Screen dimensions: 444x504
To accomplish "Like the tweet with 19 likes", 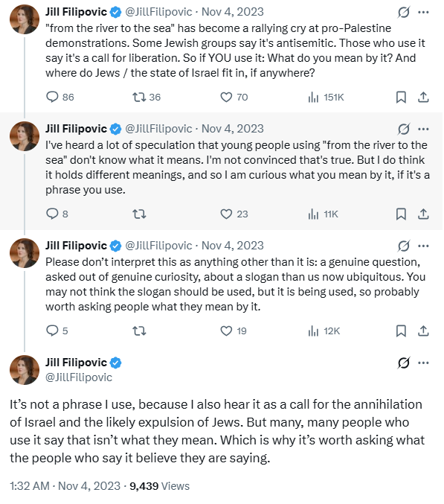I will point(234,331).
